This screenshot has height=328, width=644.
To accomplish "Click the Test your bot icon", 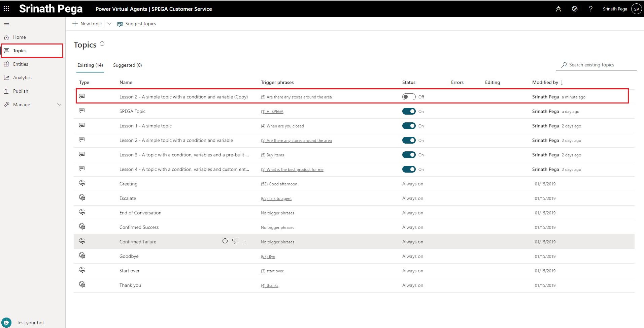I will click(x=6, y=323).
